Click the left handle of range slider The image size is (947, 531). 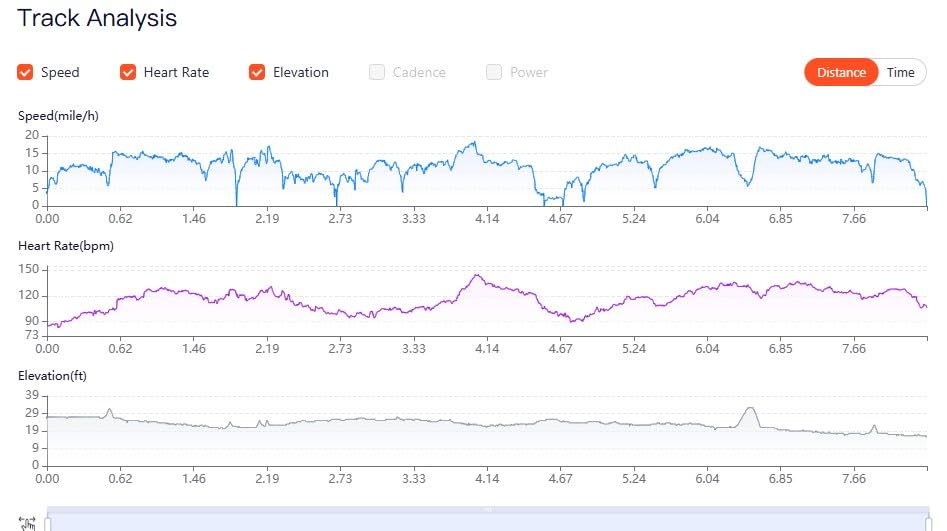click(x=48, y=522)
